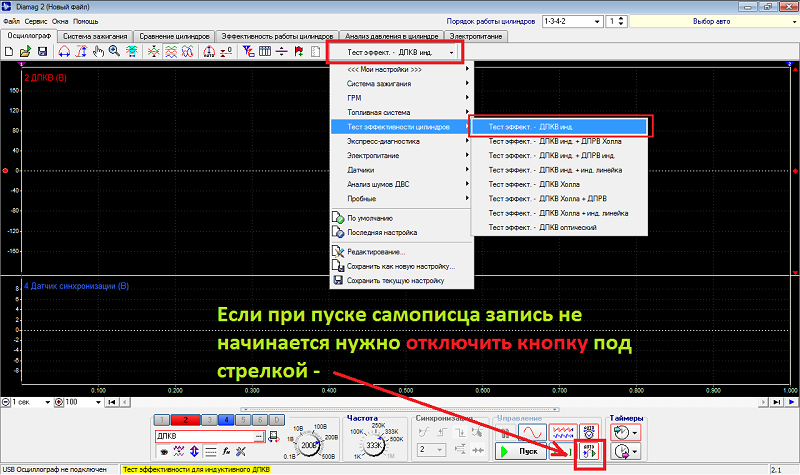Click the red-blue zigzag recorder control icon
Image resolution: width=800 pixels, height=475 pixels.
tap(563, 433)
